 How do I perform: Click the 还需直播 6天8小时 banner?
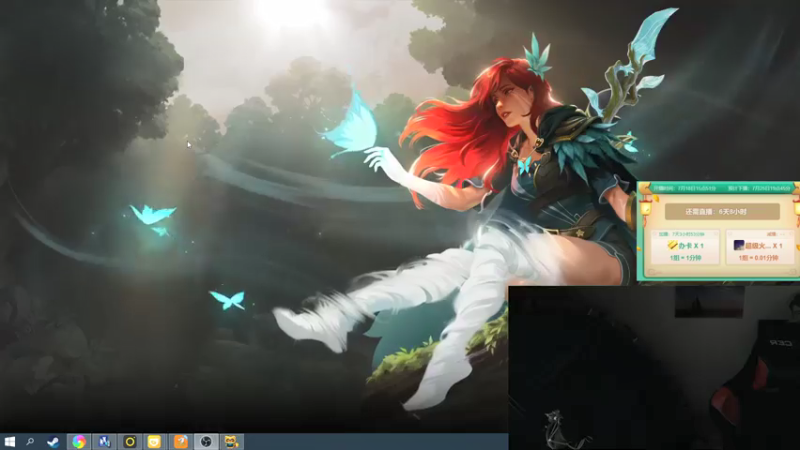click(722, 212)
